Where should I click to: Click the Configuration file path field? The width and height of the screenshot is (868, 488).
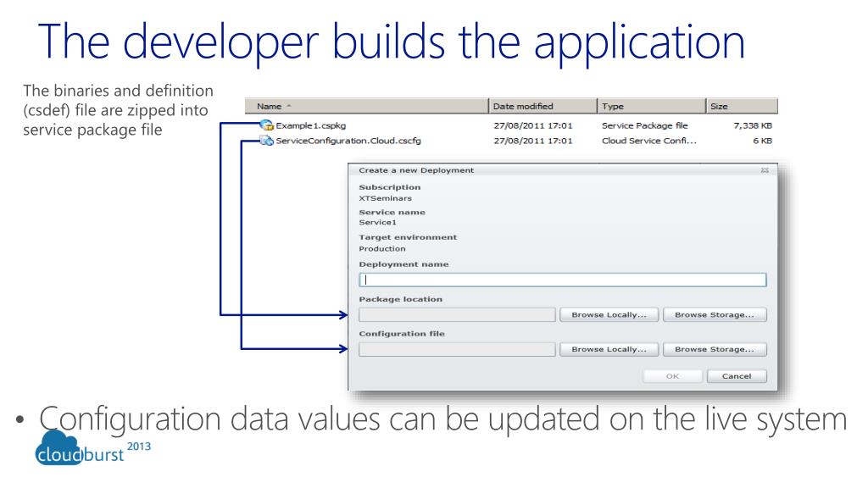[457, 349]
